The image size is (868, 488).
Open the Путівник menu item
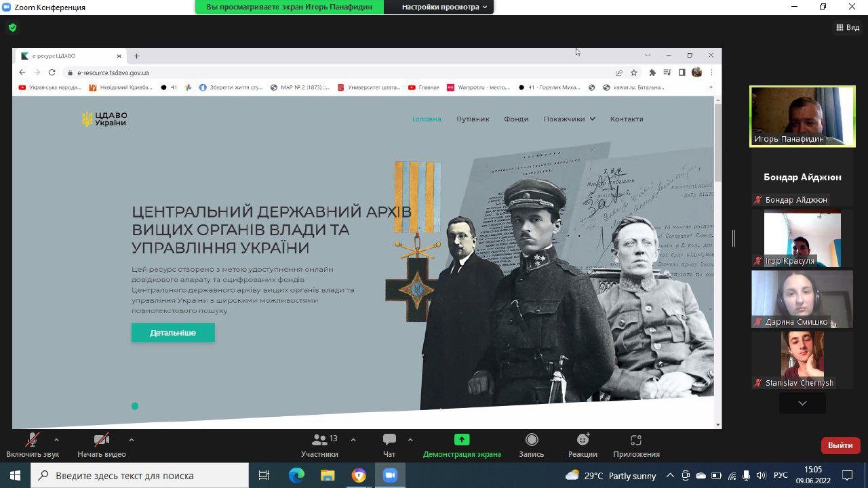click(x=473, y=119)
